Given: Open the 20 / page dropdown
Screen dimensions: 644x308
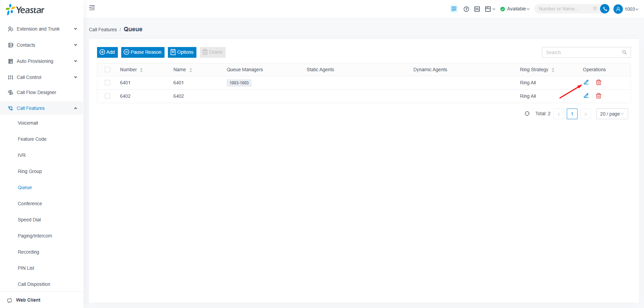Looking at the screenshot, I should [x=612, y=114].
